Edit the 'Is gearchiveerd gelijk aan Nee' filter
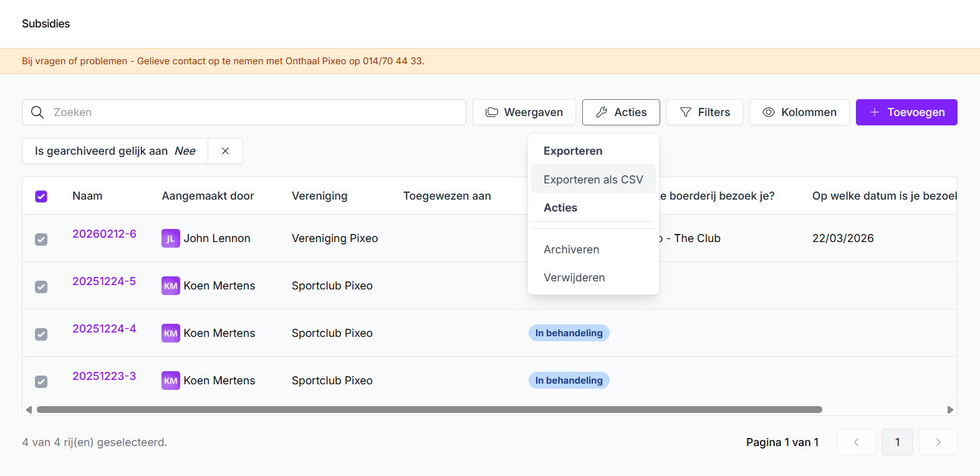 (115, 151)
